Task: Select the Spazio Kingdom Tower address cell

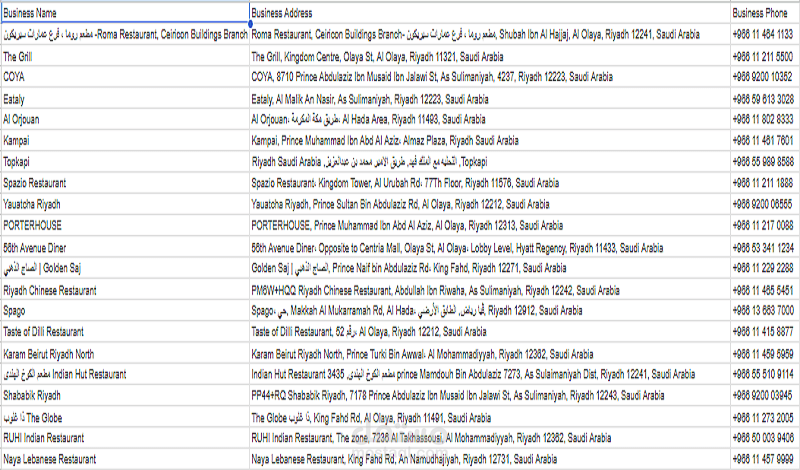Action: coord(490,183)
